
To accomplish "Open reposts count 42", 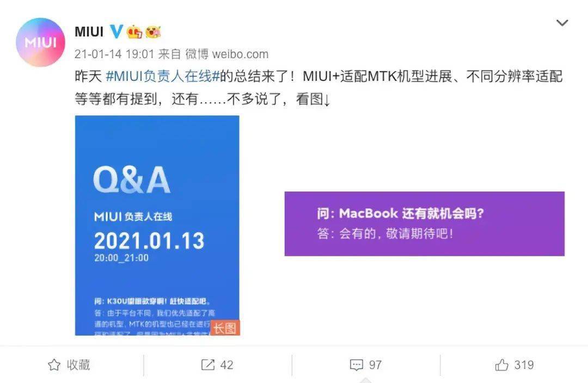I will [226, 365].
